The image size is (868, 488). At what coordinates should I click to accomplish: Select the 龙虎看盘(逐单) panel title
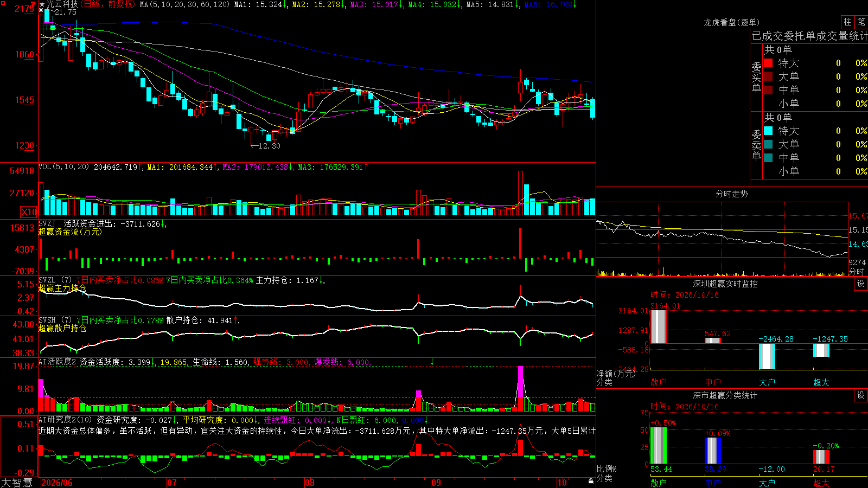(731, 22)
